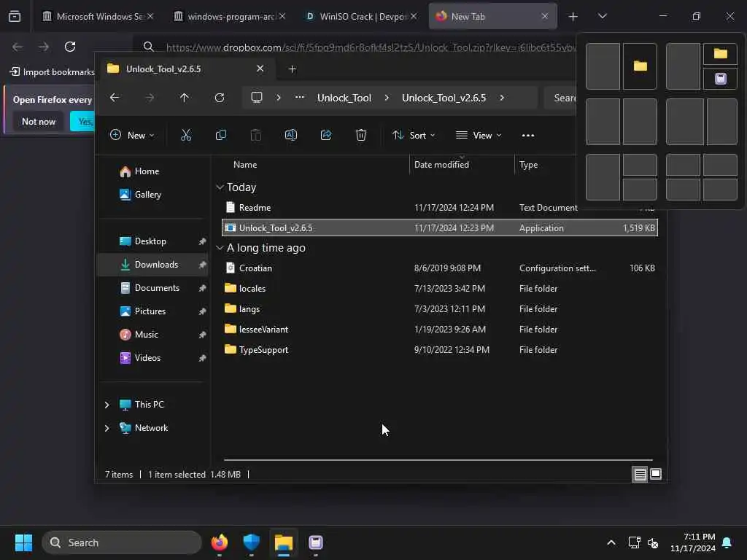Screen dimensions: 747x560
Task: Switch to WinISO Crack Firefox tab
Action: pyautogui.click(x=361, y=17)
